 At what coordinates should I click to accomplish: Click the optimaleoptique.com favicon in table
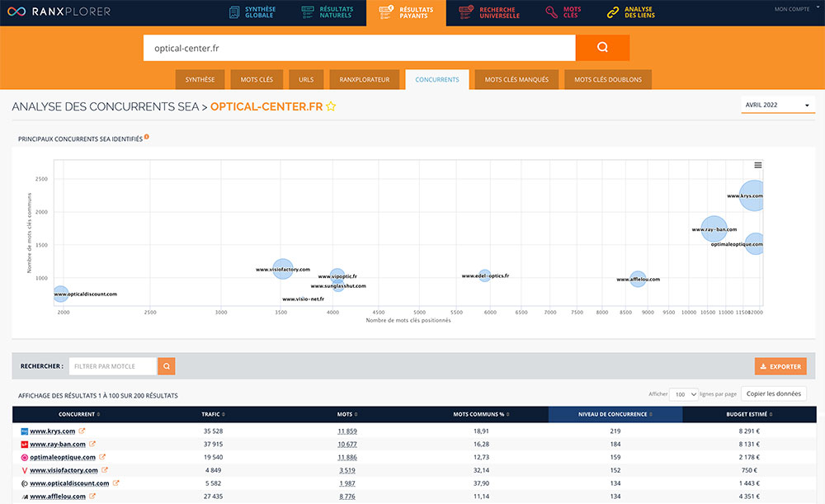click(24, 458)
